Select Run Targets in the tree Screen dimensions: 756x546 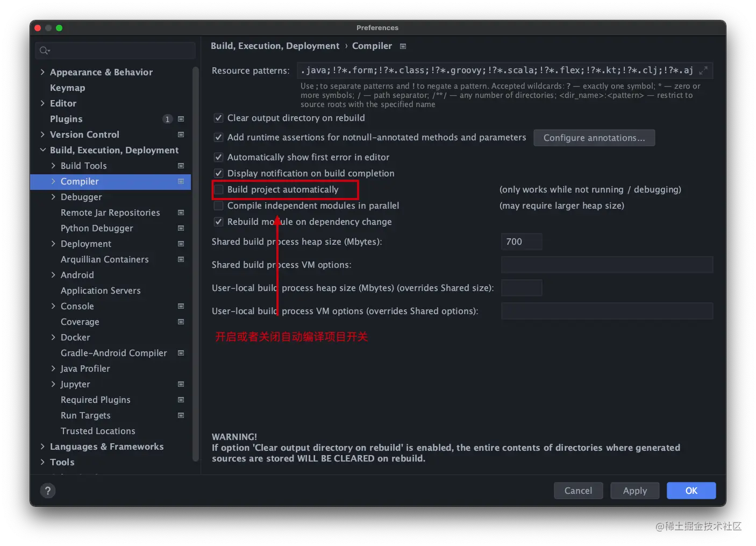pyautogui.click(x=85, y=415)
